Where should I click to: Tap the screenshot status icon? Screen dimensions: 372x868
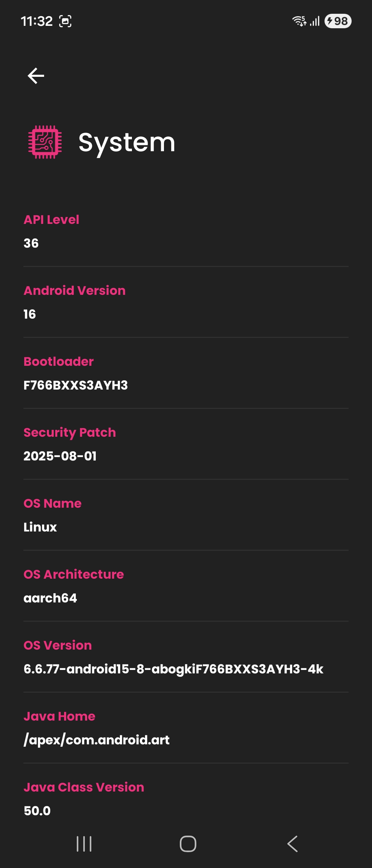pyautogui.click(x=65, y=21)
